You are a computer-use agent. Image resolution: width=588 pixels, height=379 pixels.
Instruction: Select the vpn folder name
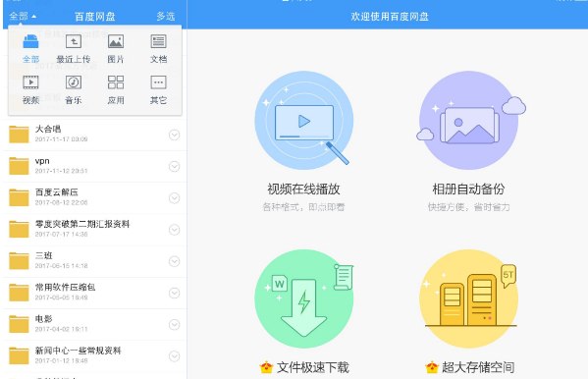tap(42, 161)
